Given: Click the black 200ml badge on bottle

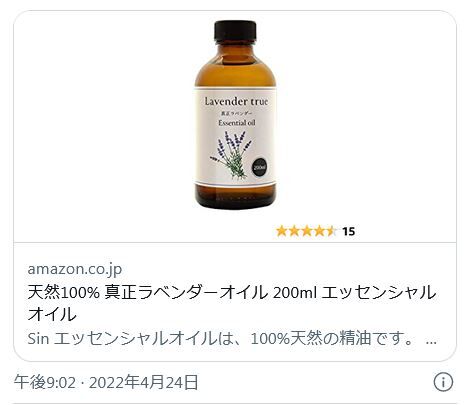Looking at the screenshot, I should click(259, 167).
